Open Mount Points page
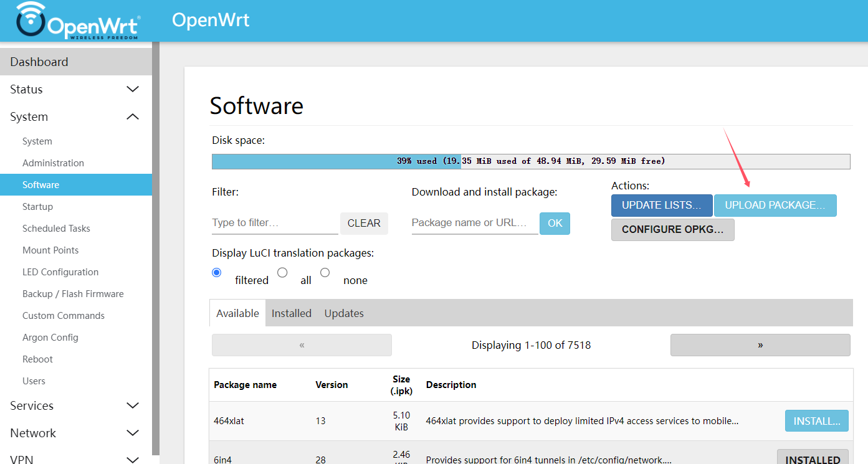 (50, 250)
